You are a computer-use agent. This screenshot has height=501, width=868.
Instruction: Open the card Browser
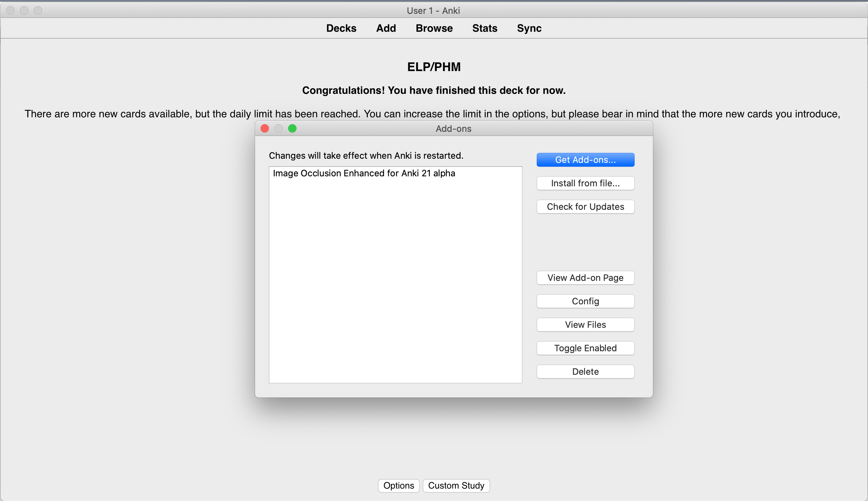pyautogui.click(x=434, y=28)
